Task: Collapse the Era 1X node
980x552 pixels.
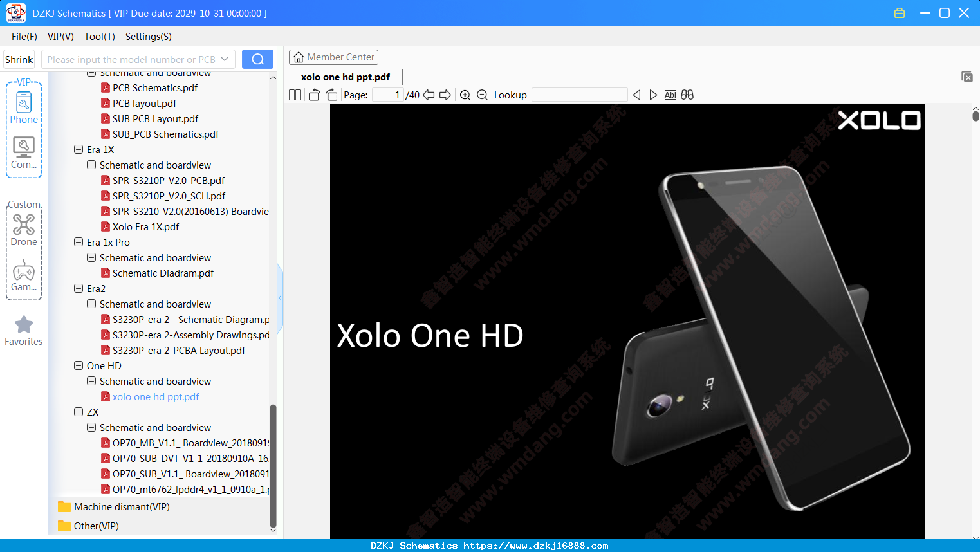Action: [x=79, y=149]
